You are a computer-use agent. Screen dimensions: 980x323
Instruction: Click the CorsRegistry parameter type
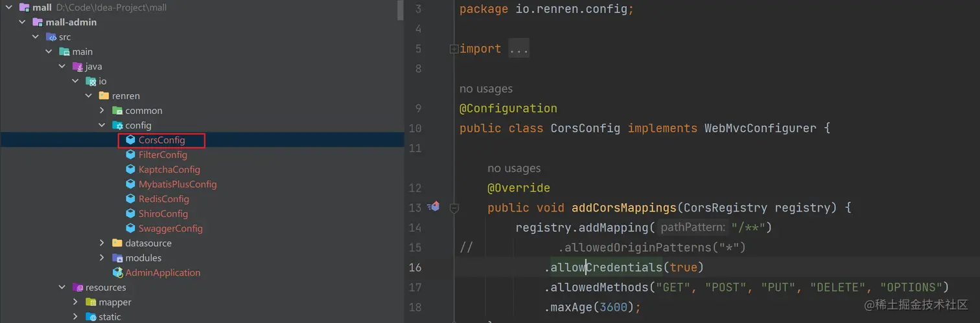click(x=726, y=208)
